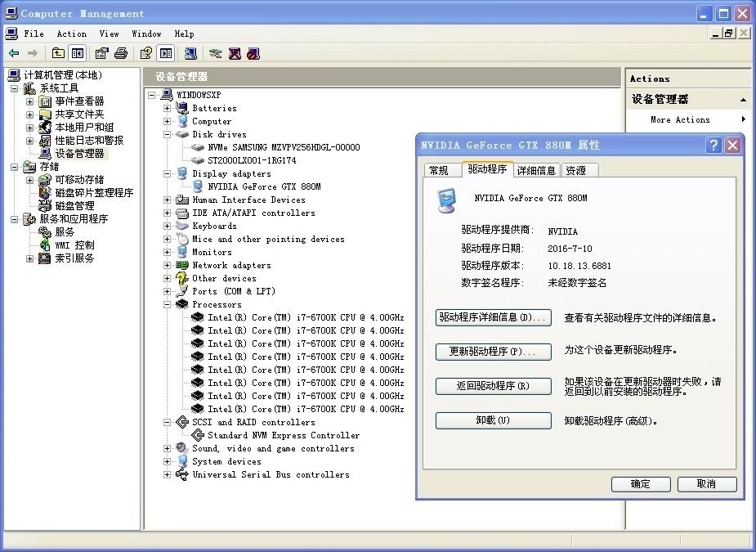The image size is (756, 552).
Task: Toggle the Show/Hide Console Tree icon
Action: pyautogui.click(x=77, y=53)
